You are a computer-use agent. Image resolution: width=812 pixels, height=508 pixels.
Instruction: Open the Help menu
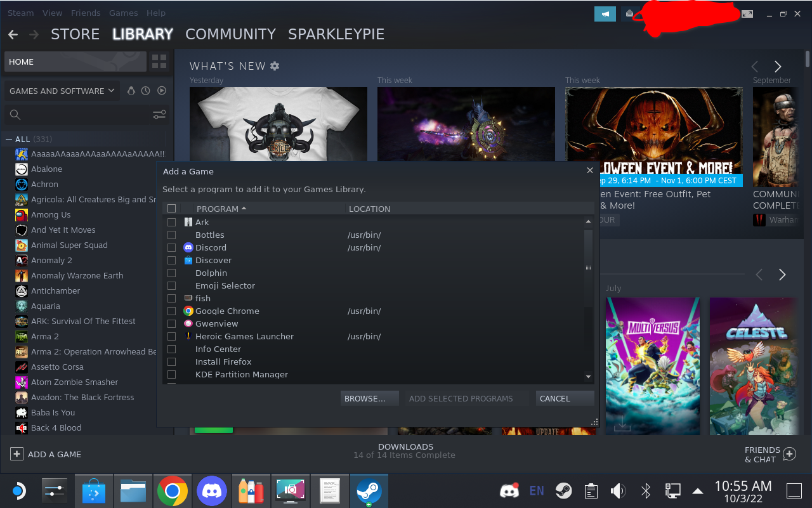[156, 13]
